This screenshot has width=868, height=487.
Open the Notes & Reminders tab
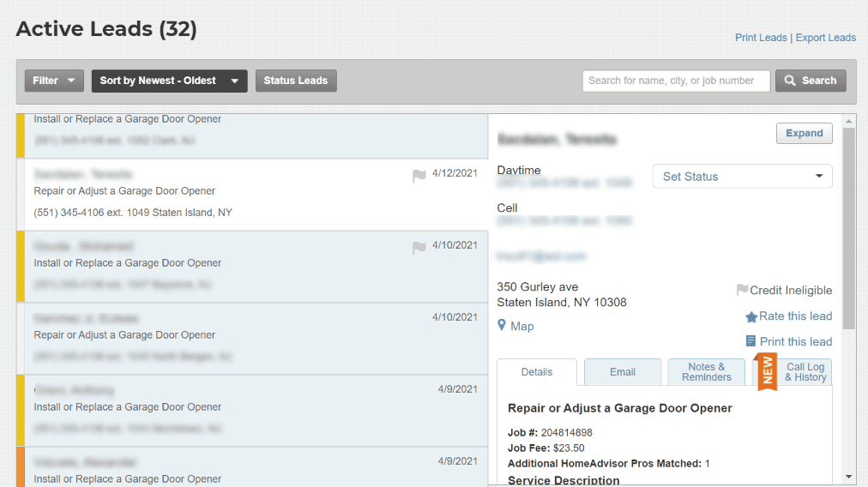[707, 372]
